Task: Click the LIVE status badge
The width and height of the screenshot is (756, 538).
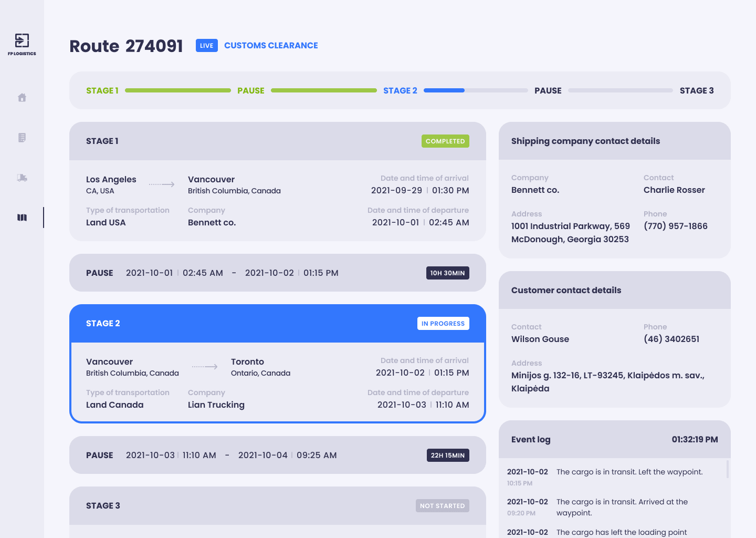Action: [x=206, y=46]
